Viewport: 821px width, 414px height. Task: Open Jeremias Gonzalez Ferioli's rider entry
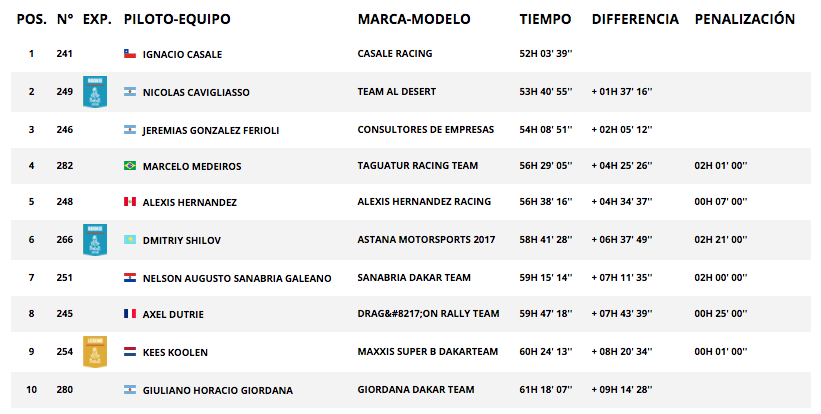[x=211, y=130]
